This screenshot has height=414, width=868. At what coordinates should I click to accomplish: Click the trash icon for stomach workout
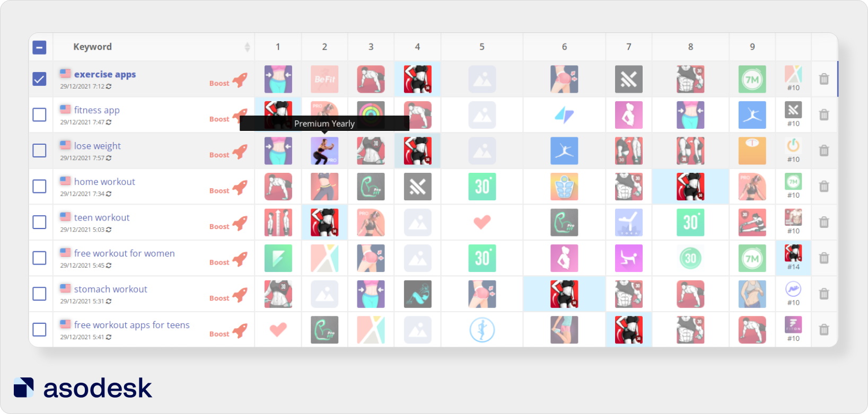click(x=823, y=294)
